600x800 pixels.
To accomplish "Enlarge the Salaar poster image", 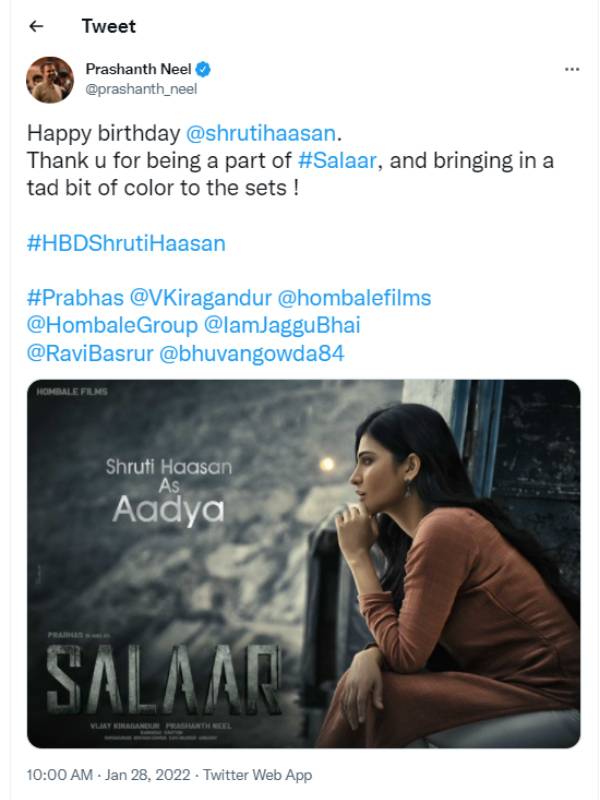I will [303, 564].
